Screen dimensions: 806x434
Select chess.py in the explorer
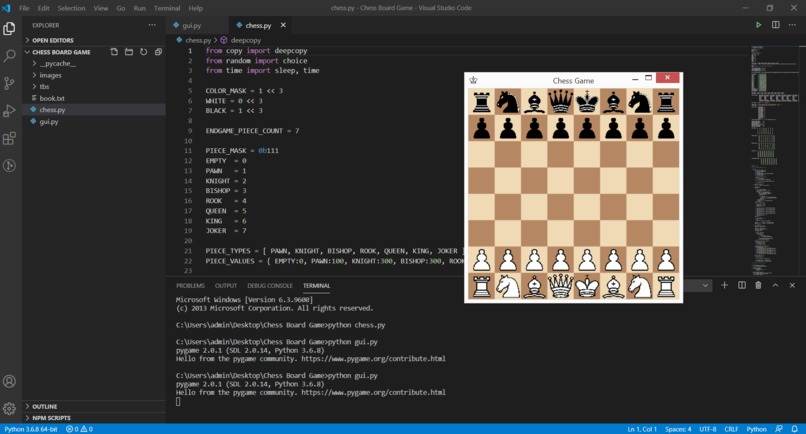click(94, 110)
